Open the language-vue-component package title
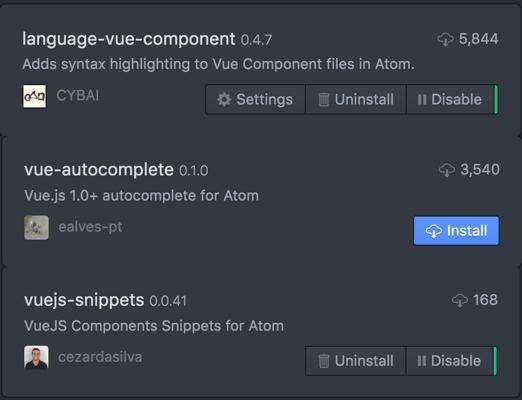The image size is (522, 400). coord(129,39)
